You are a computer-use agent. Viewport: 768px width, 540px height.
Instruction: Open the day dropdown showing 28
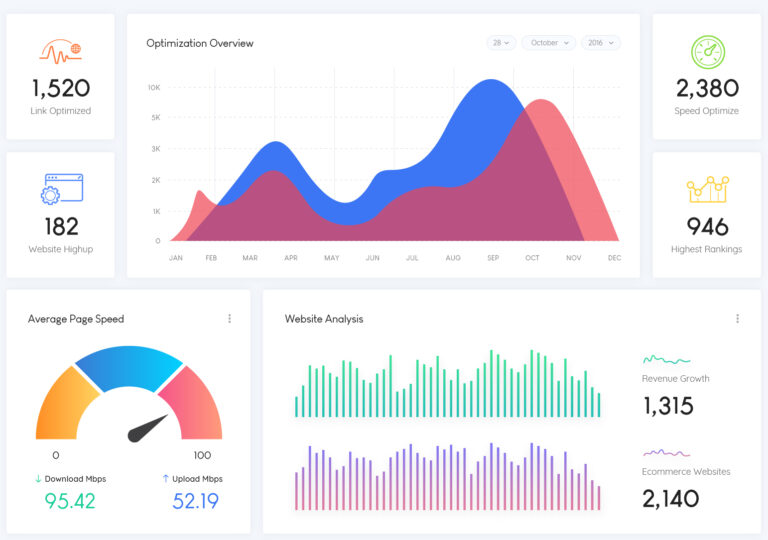click(x=501, y=43)
